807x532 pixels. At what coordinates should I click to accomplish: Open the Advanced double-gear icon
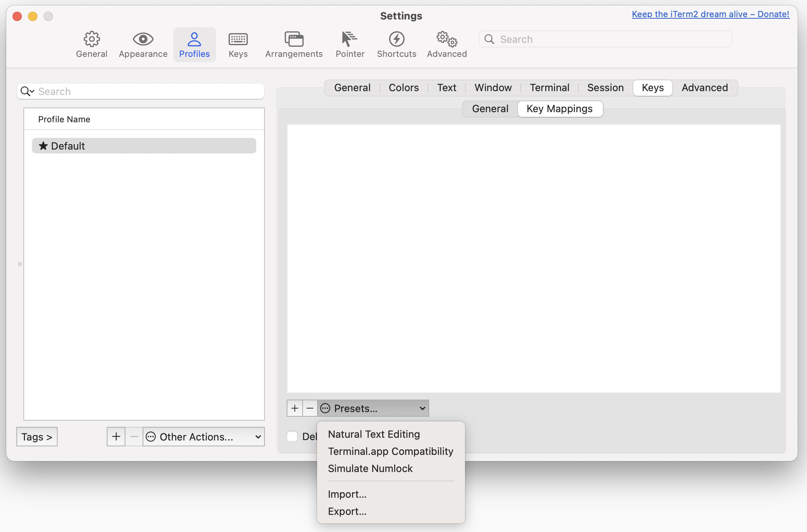pyautogui.click(x=447, y=39)
